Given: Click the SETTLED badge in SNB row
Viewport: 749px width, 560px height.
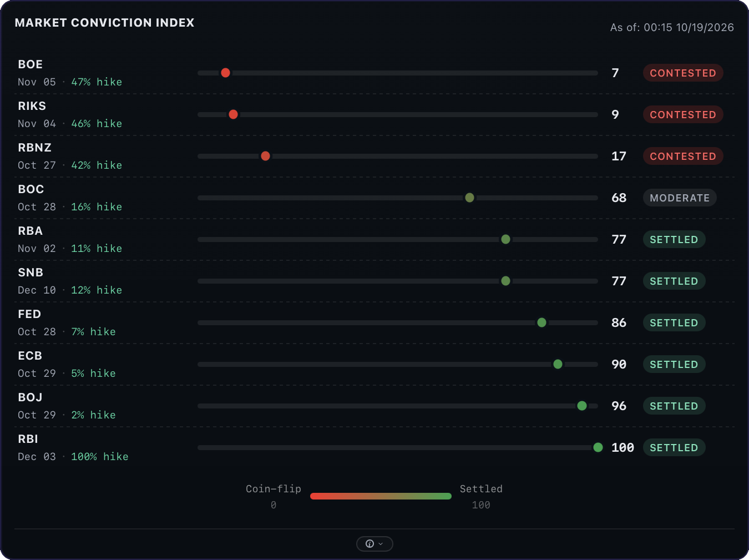Looking at the screenshot, I should (x=674, y=281).
